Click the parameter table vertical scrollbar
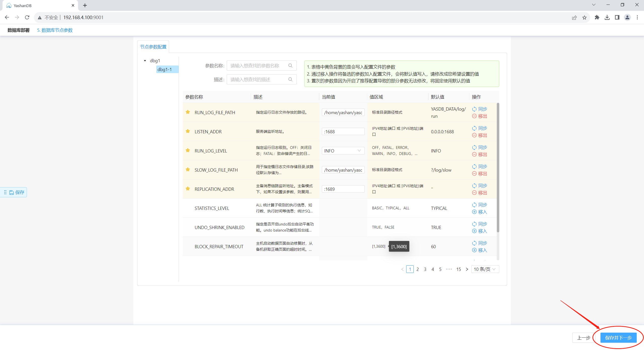The width and height of the screenshot is (644, 350). [498, 168]
